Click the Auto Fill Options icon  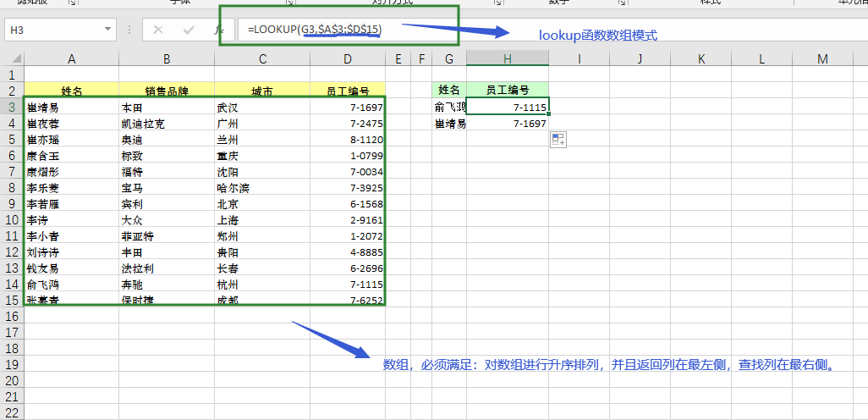coord(558,140)
